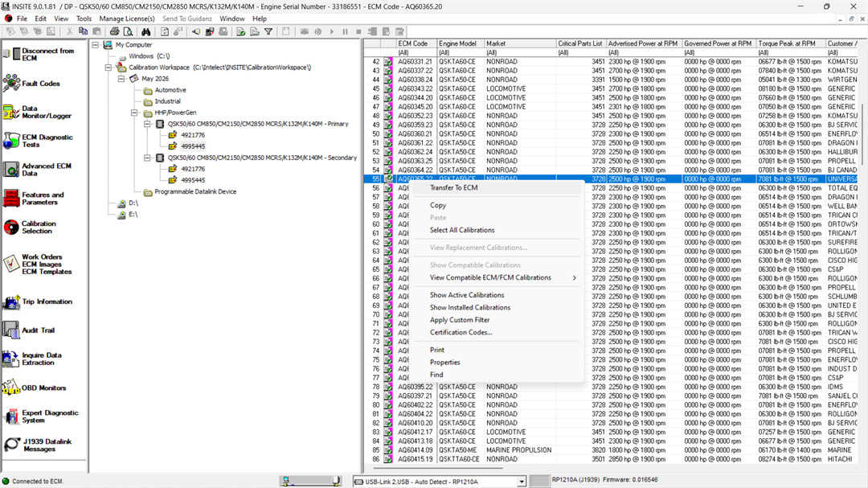Open the USB-Link datalink adapter dropdown

click(521, 482)
